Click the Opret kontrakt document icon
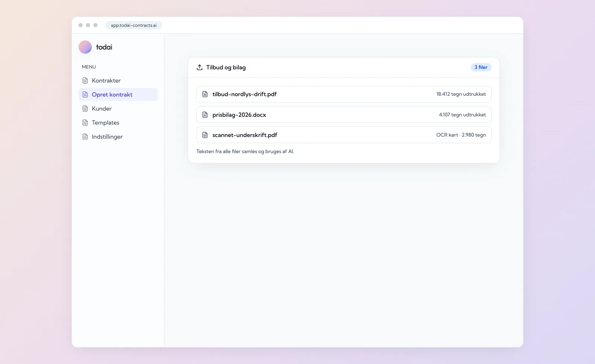595x364 pixels. click(85, 95)
